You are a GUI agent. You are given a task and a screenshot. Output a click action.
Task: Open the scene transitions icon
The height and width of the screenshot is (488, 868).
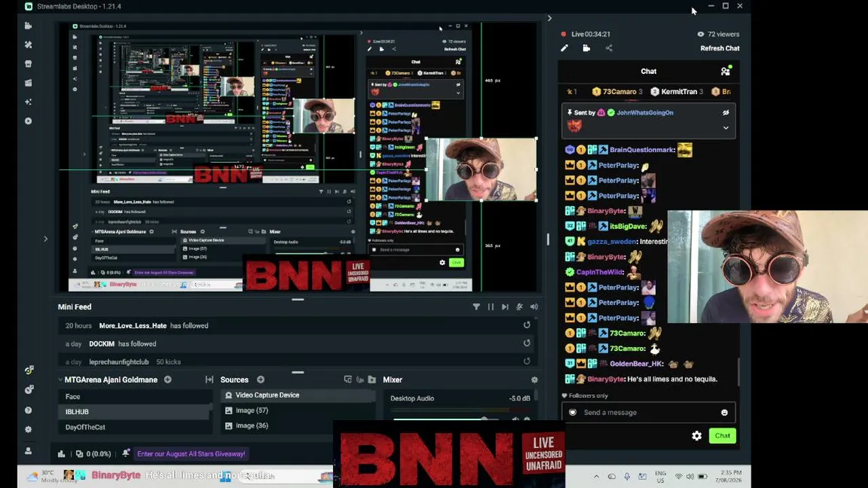(x=210, y=380)
